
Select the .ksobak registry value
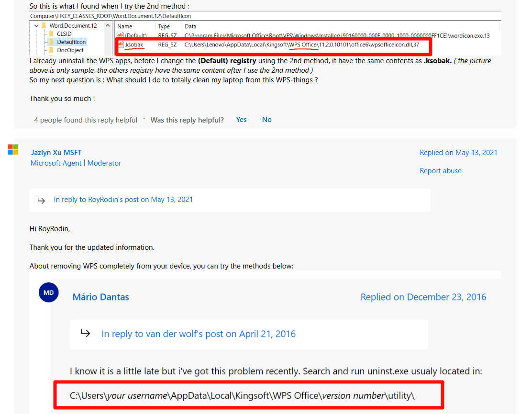134,45
